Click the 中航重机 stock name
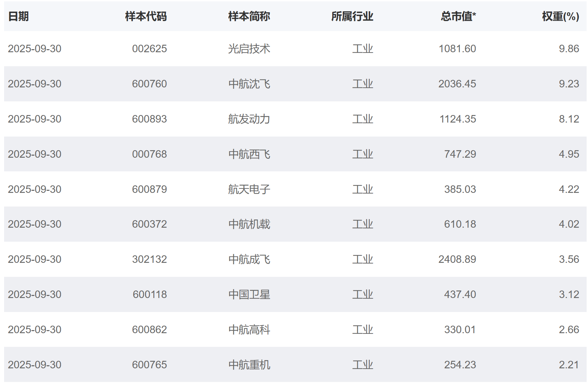This screenshot has width=588, height=383. (x=249, y=365)
